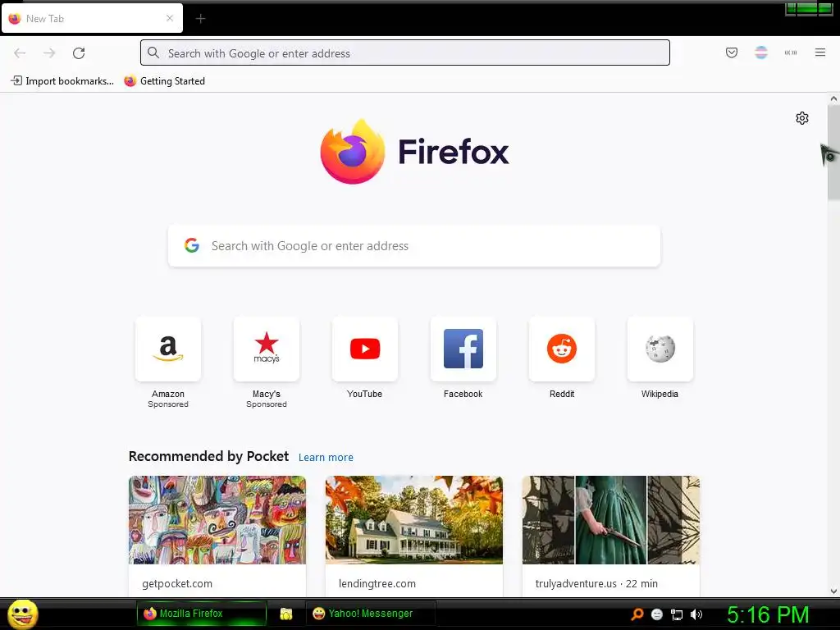Go back with the back arrow
The image size is (840, 630).
20,53
